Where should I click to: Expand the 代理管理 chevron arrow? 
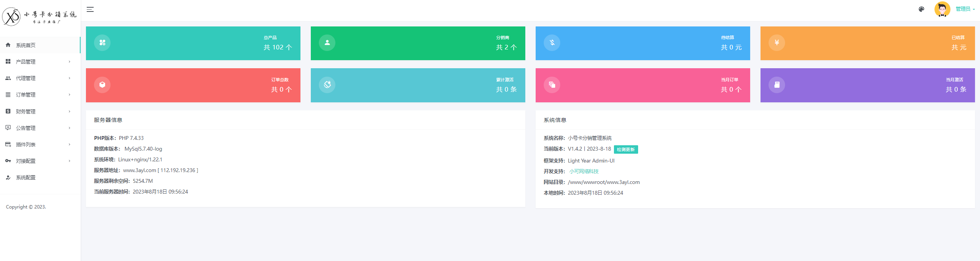point(69,78)
